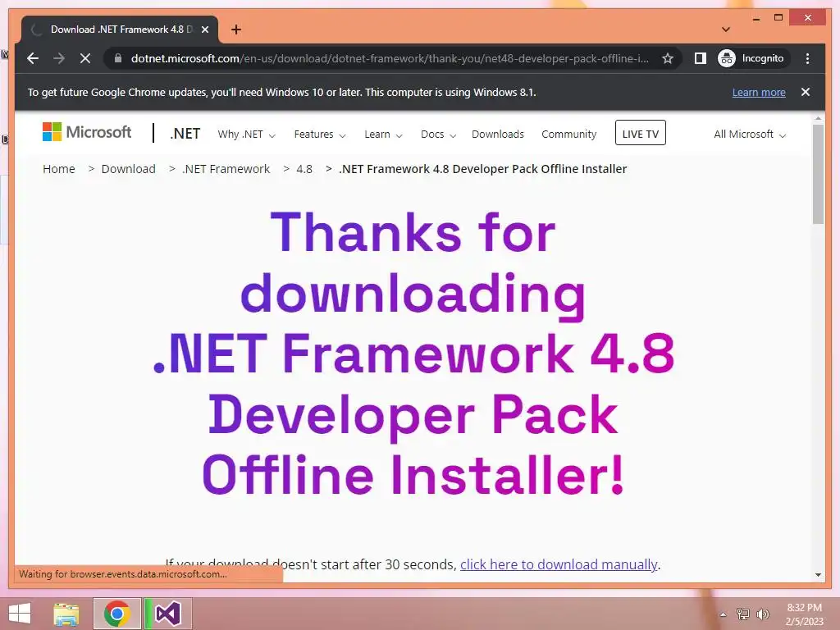This screenshot has width=840, height=630.
Task: Show hidden tray icons arrow
Action: pos(723,614)
